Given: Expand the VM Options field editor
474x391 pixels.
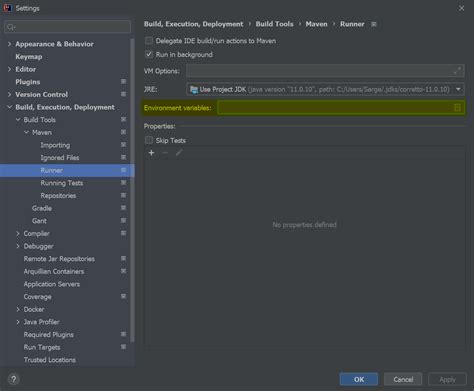Looking at the screenshot, I should pyautogui.click(x=457, y=71).
